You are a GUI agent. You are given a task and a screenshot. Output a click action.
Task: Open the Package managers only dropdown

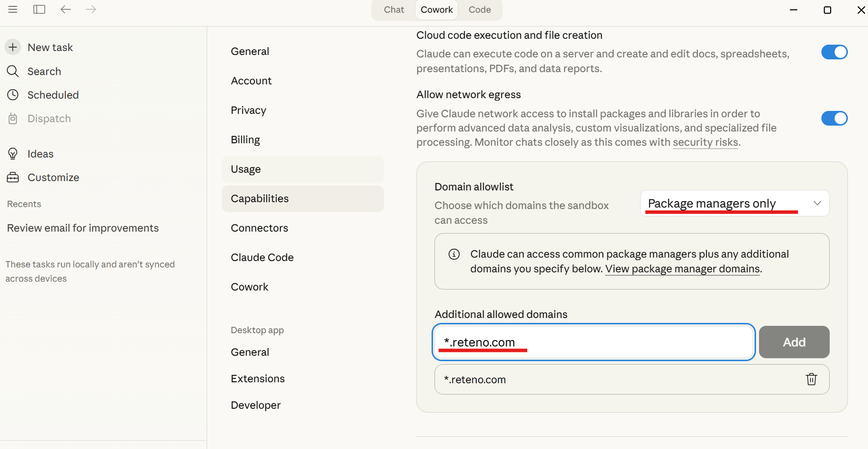[x=734, y=203]
